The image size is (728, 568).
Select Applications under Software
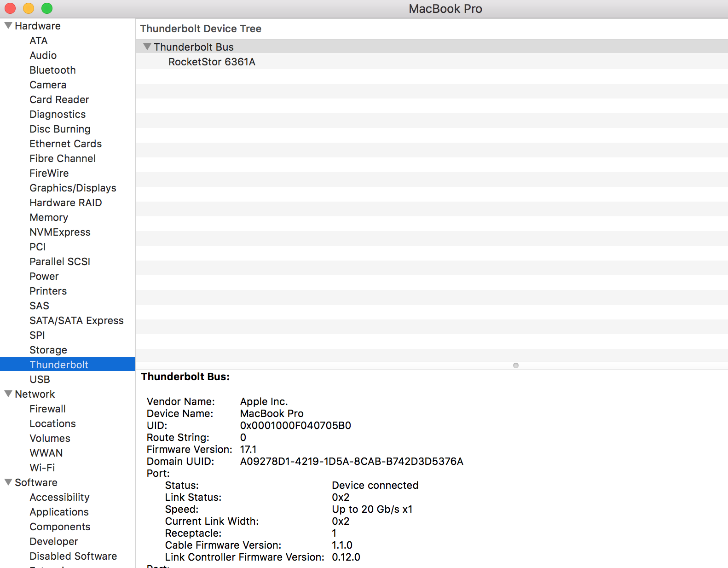pos(59,512)
